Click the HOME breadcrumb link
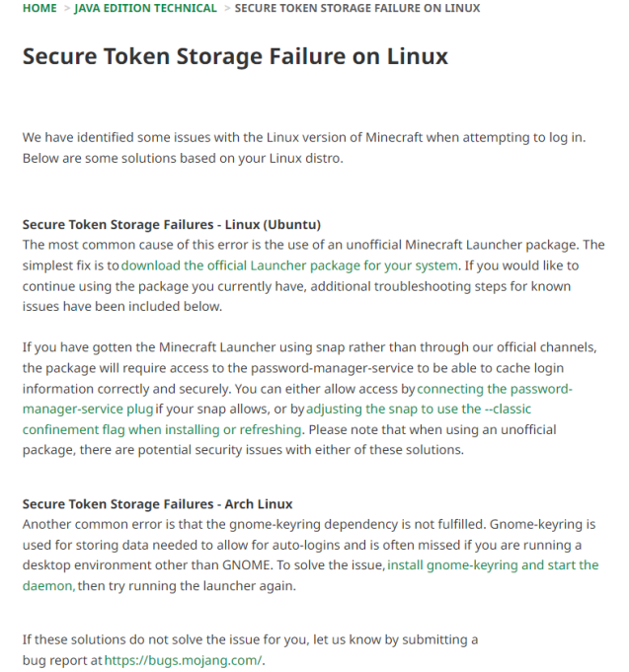This screenshot has height=672, width=629. (x=39, y=8)
